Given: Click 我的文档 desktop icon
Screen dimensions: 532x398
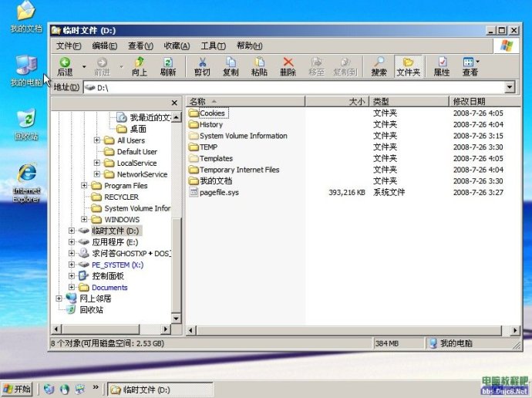Looking at the screenshot, I should 26,16.
